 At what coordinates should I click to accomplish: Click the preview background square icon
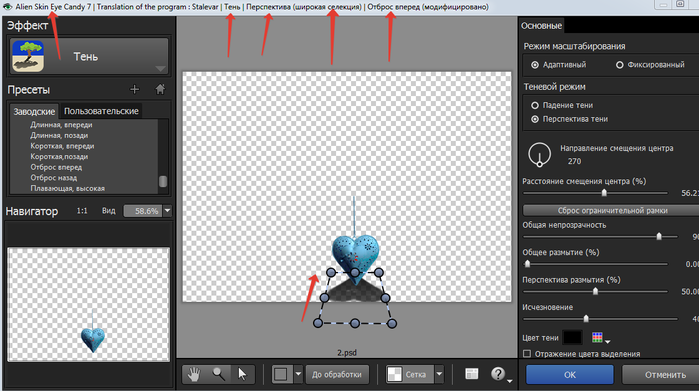281,374
